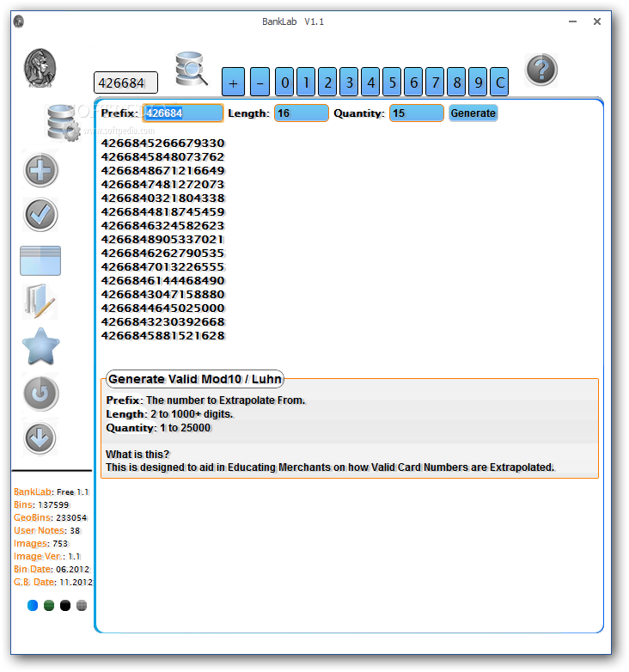The image size is (629, 672).
Task: Select generated number 4266847013226555
Action: click(x=162, y=266)
